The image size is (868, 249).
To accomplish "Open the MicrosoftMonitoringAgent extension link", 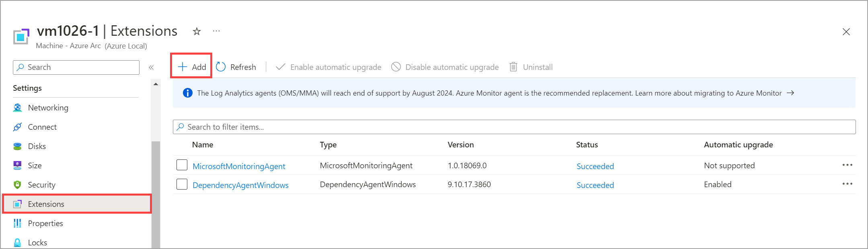I will [239, 166].
